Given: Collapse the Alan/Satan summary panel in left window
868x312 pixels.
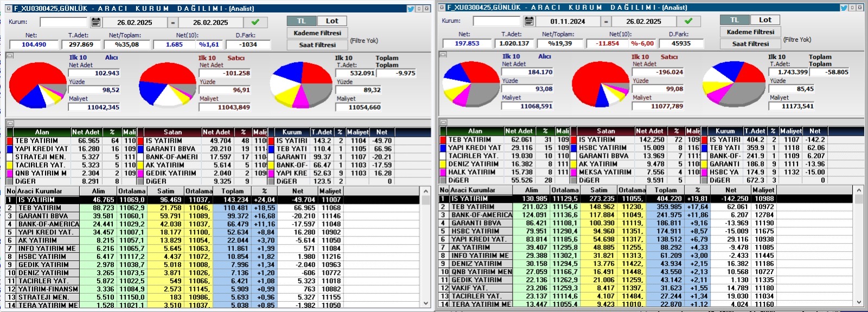Looking at the screenshot, I should tap(9, 123).
